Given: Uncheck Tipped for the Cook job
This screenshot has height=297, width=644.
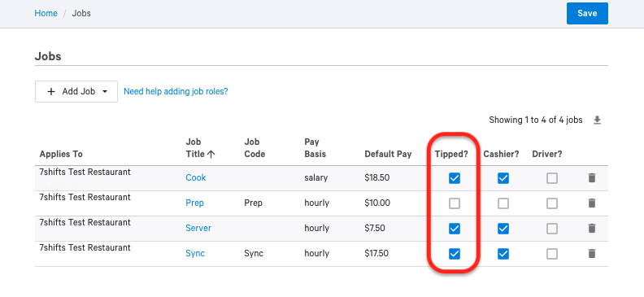Looking at the screenshot, I should pos(455,178).
